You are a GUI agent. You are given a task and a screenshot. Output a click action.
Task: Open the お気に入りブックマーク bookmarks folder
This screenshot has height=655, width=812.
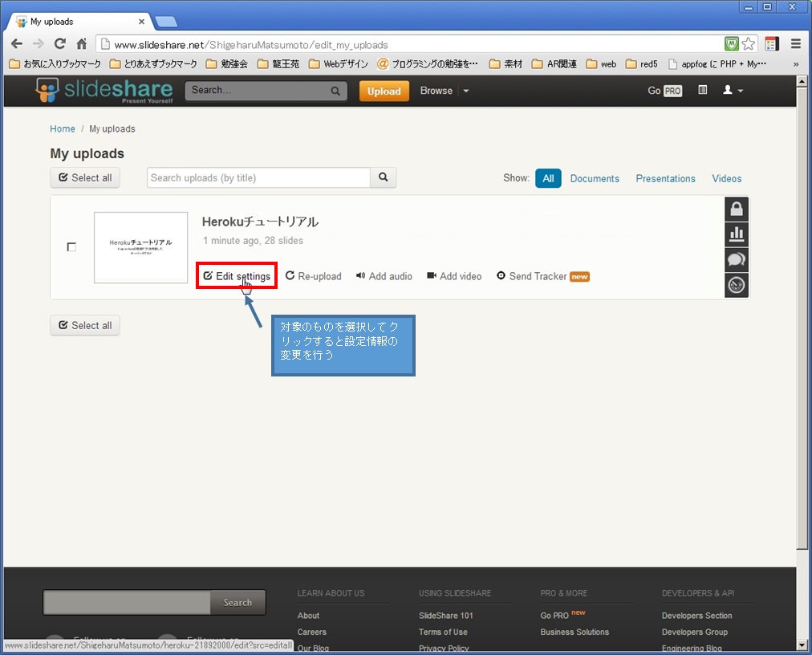(55, 64)
